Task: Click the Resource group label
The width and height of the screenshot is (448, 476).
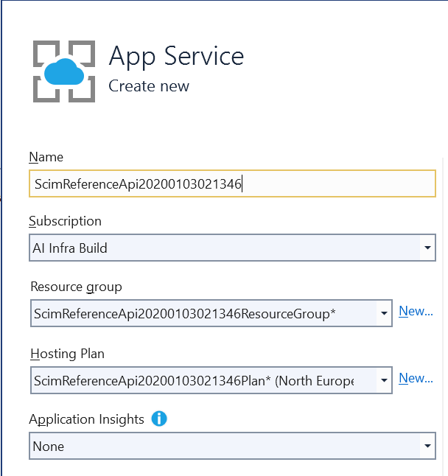Action: 76,287
